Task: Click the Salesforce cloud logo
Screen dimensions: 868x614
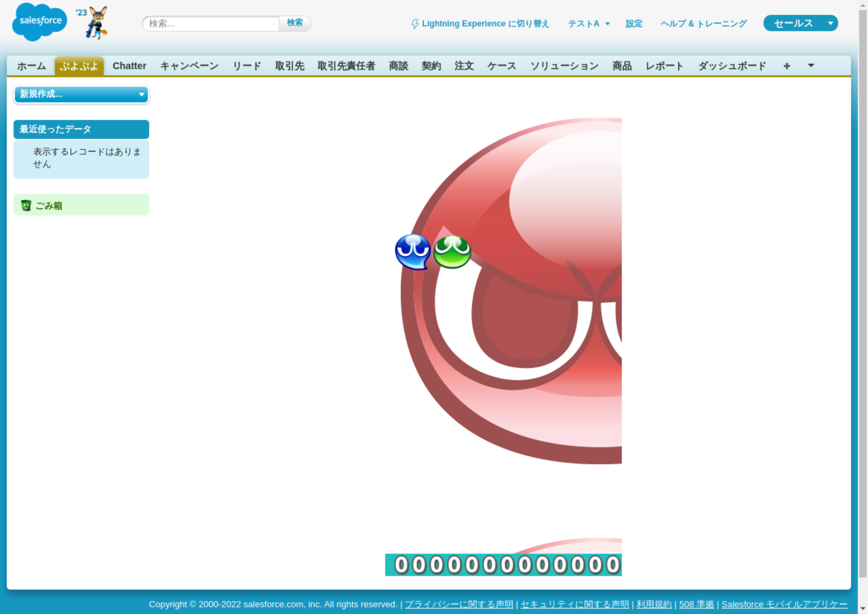Action: pyautogui.click(x=39, y=22)
